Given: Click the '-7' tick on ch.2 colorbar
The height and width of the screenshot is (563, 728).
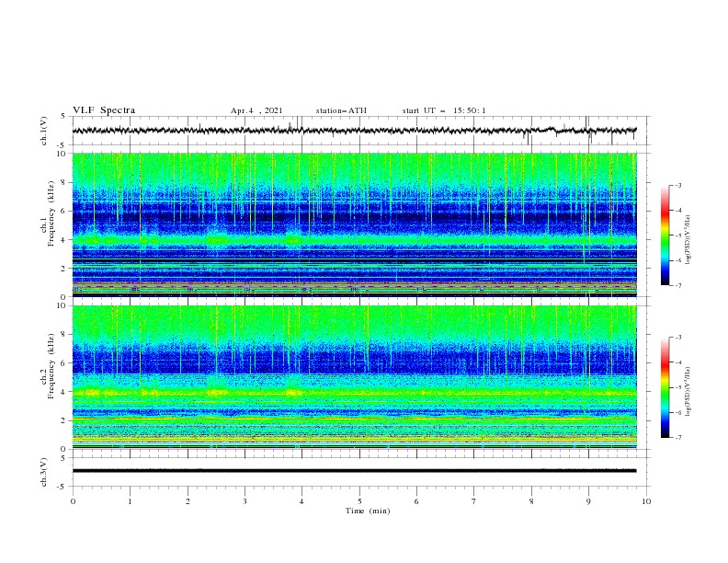Looking at the screenshot, I should 677,437.
